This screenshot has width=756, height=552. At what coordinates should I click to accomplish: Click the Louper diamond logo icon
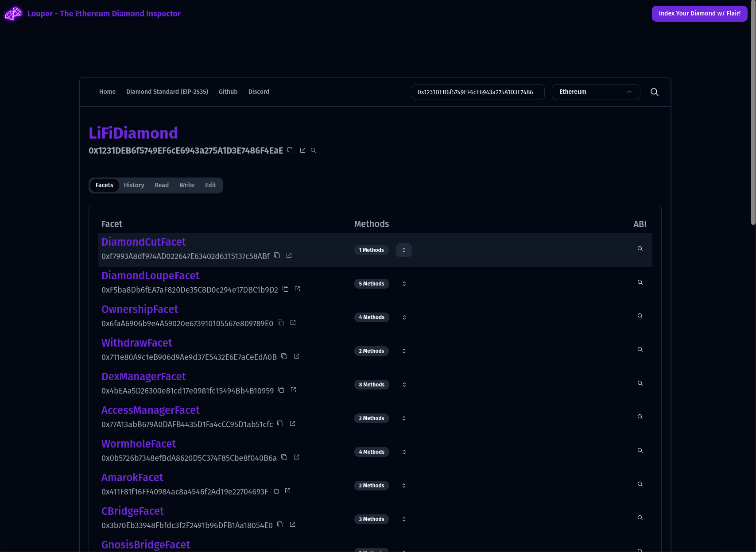13,14
